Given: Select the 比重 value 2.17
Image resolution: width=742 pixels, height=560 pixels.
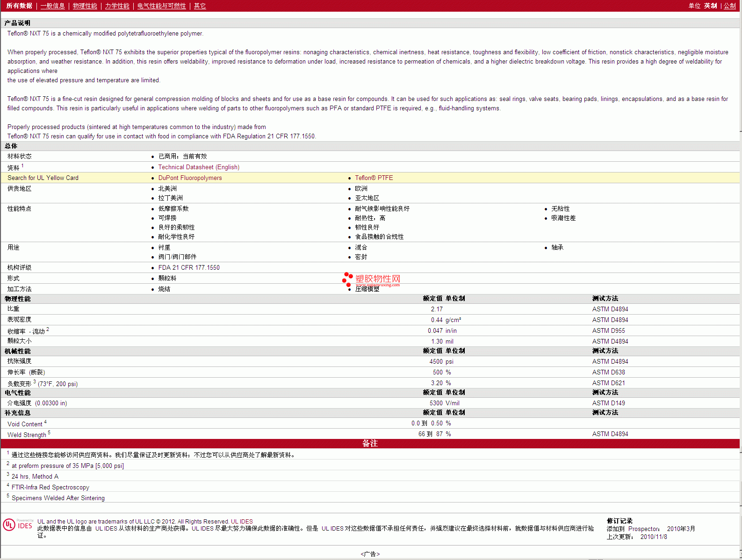Looking at the screenshot, I should (x=437, y=309).
